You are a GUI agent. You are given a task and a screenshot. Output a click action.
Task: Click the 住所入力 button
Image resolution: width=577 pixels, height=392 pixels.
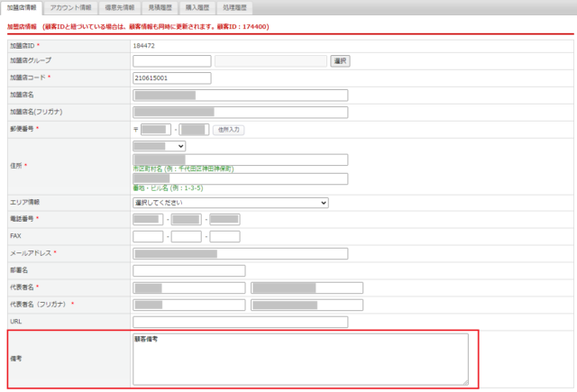tap(229, 130)
